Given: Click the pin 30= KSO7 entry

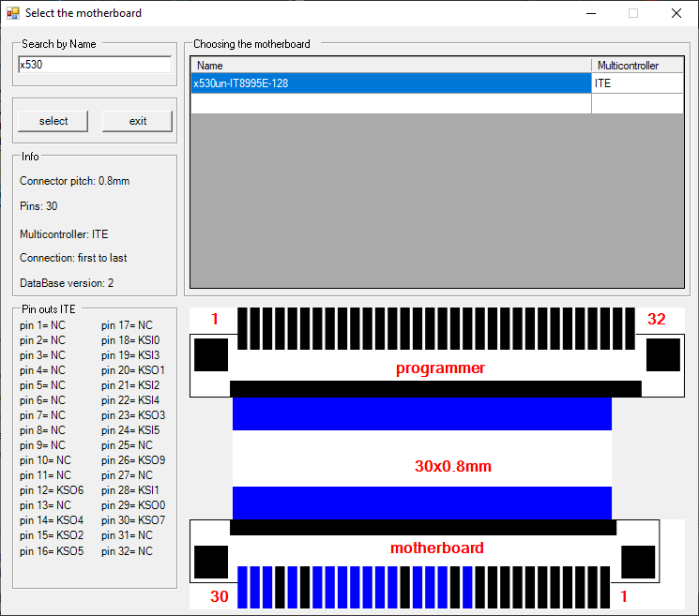Looking at the screenshot, I should 133,520.
